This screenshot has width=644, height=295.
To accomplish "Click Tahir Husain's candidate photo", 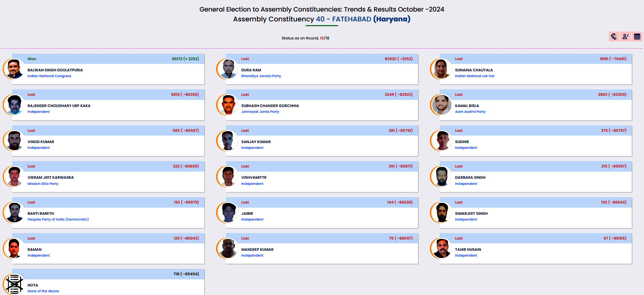I will (x=442, y=248).
